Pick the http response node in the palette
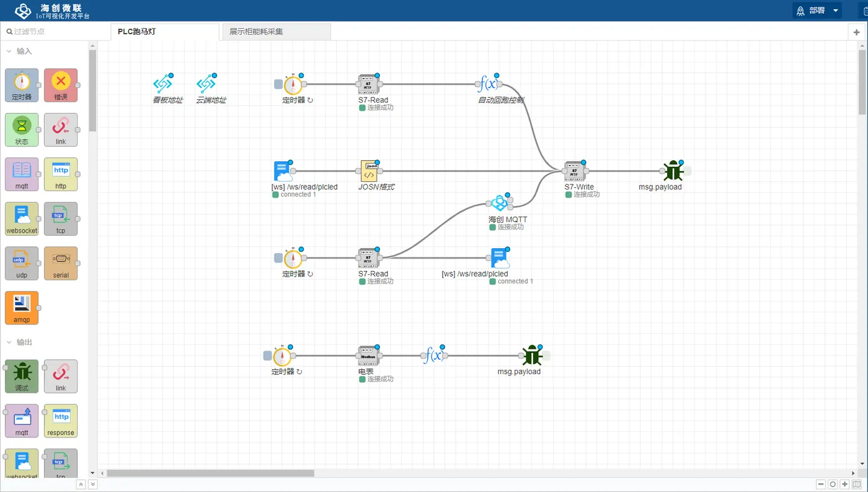 click(x=61, y=421)
